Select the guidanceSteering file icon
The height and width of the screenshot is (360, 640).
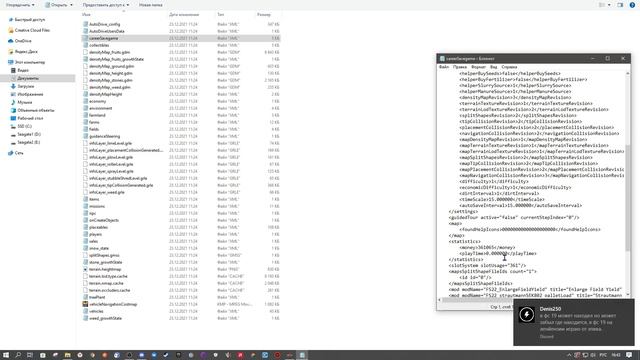click(x=85, y=136)
